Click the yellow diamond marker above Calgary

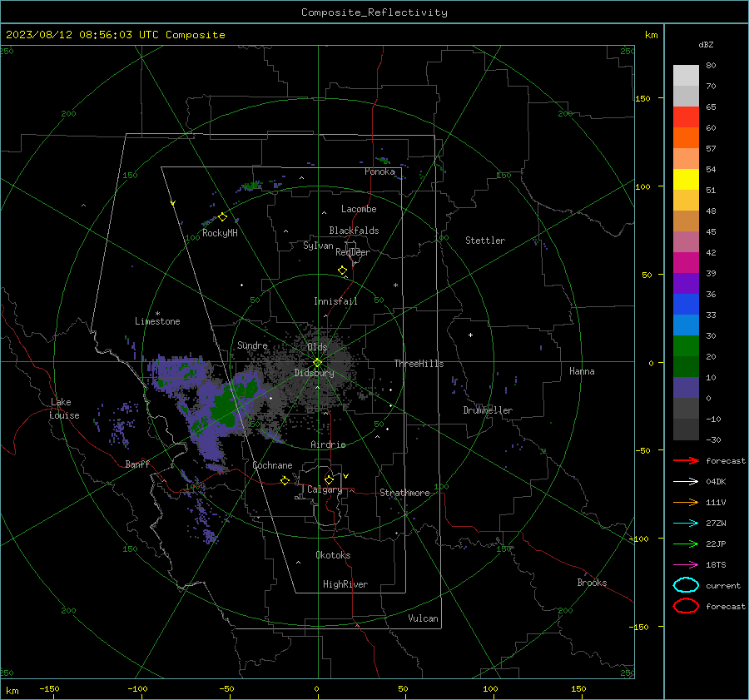pos(329,479)
